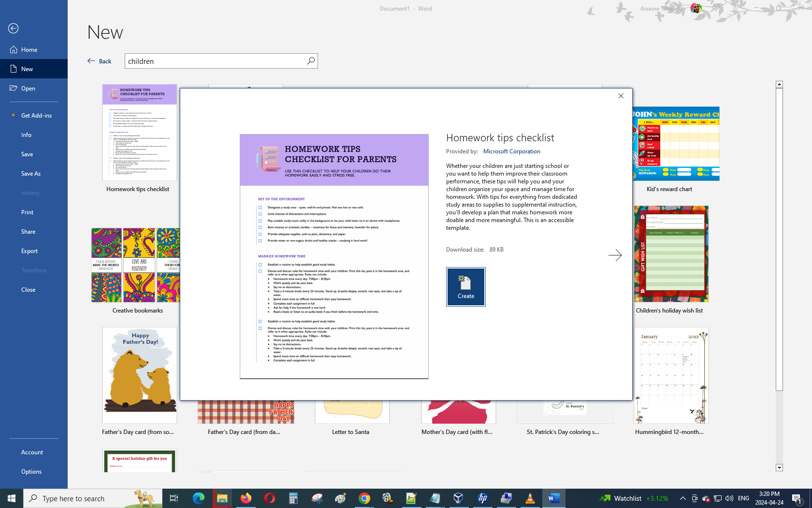Open the Home menu item
This screenshot has height=508, width=812.
coord(29,49)
